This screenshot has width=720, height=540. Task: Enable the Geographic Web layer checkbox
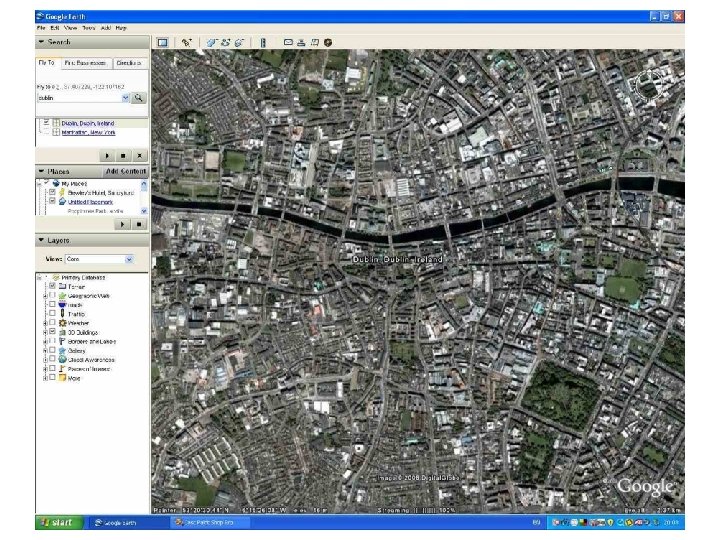click(52, 295)
